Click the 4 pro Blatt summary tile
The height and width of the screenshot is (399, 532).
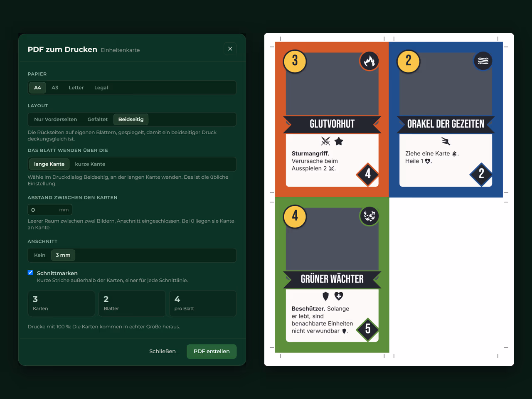pos(203,303)
